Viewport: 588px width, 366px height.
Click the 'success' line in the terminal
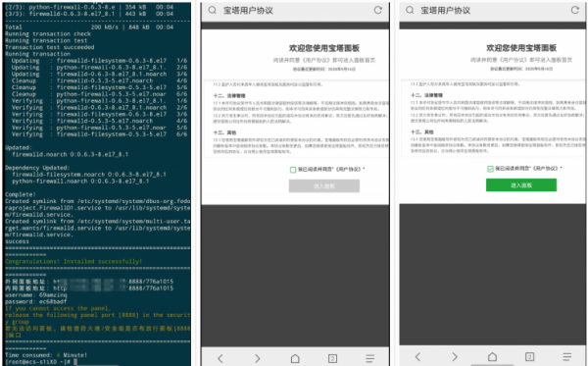[17, 241]
